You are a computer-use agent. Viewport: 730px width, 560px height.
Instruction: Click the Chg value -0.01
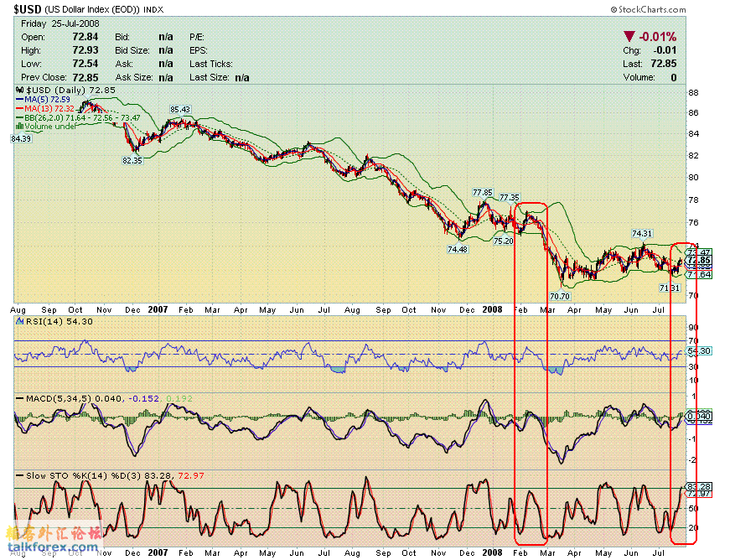pos(665,49)
